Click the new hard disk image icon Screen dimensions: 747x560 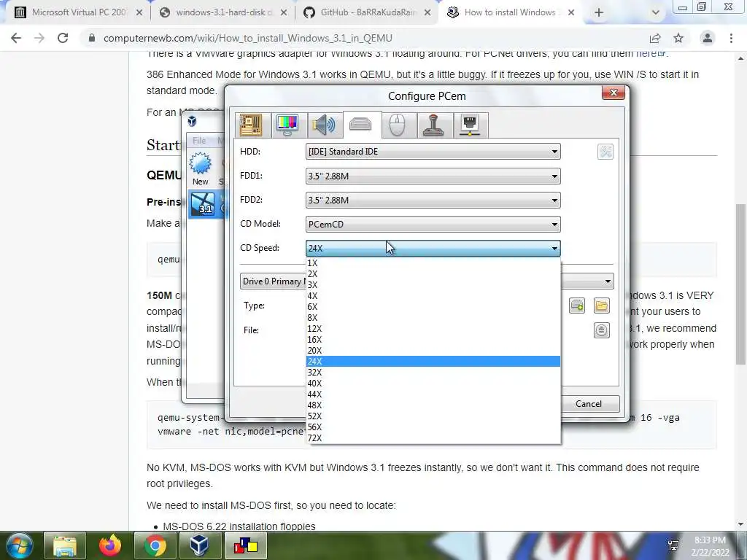click(x=577, y=306)
